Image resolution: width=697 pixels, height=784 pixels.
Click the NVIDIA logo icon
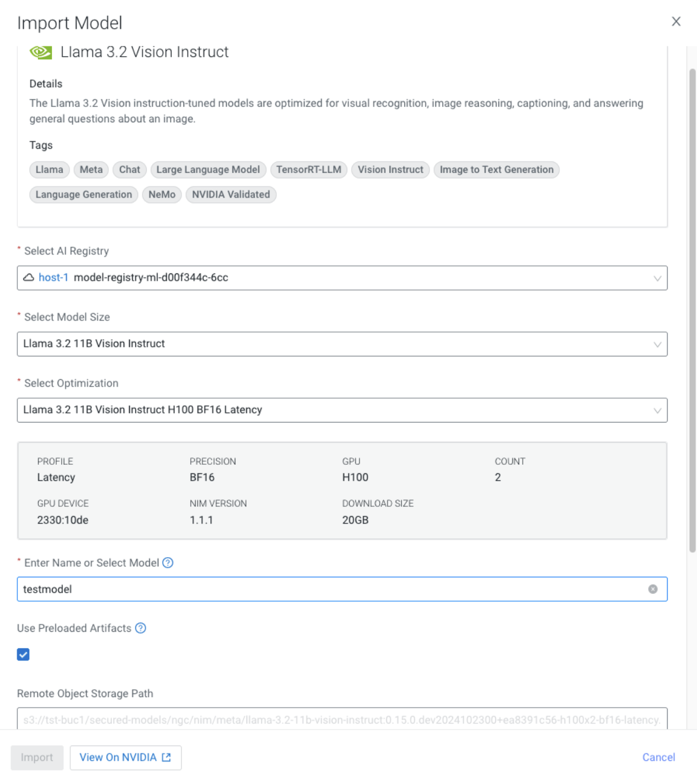tap(41, 53)
